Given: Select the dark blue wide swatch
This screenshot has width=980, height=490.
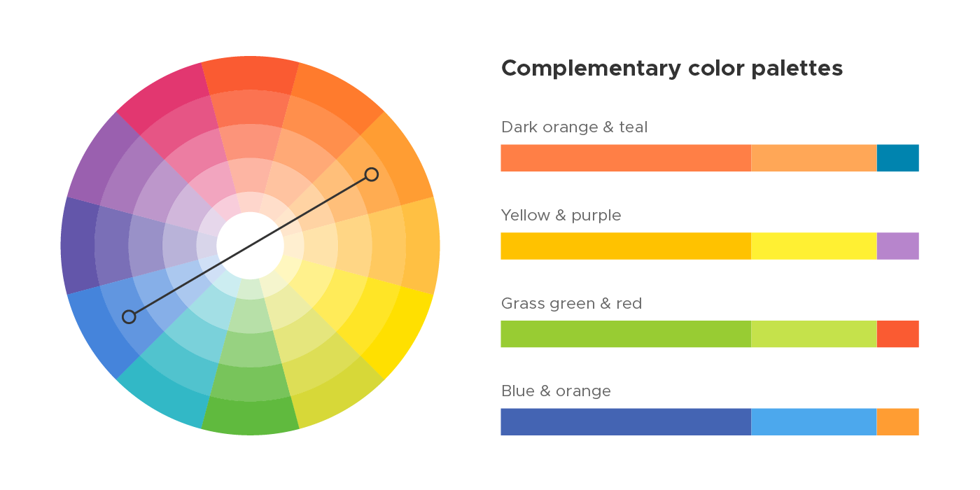Looking at the screenshot, I should click(626, 422).
